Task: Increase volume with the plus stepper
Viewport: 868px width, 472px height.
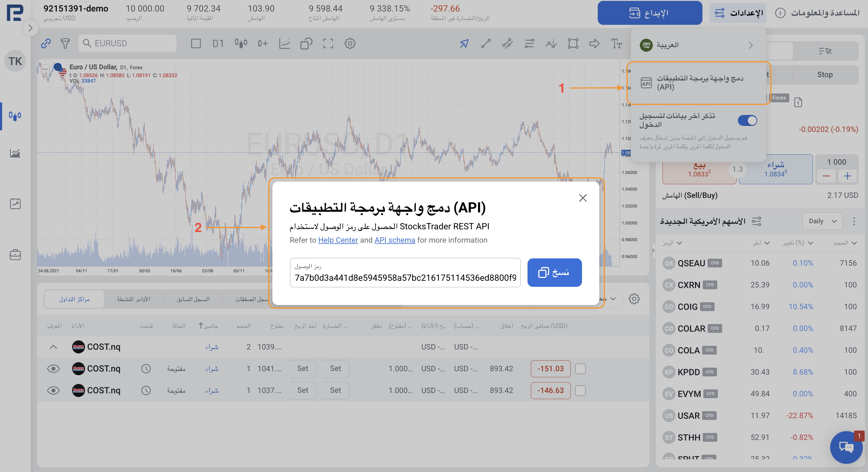Action: [x=847, y=176]
